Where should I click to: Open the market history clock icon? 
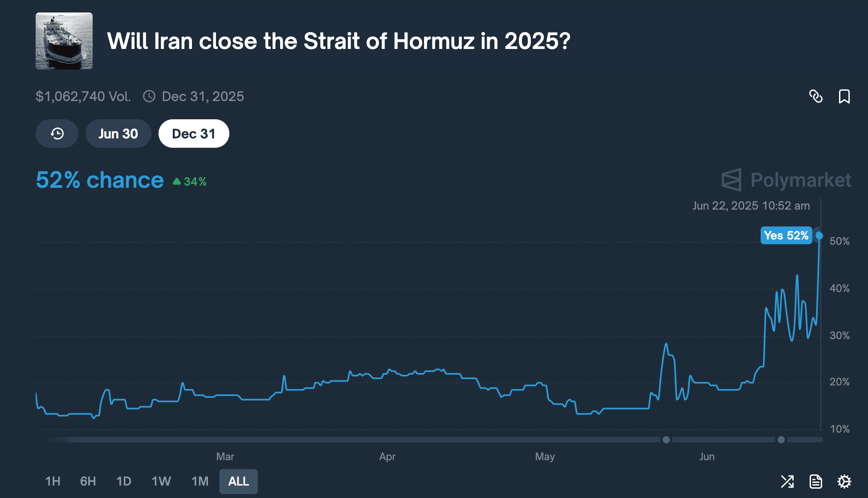pyautogui.click(x=56, y=133)
